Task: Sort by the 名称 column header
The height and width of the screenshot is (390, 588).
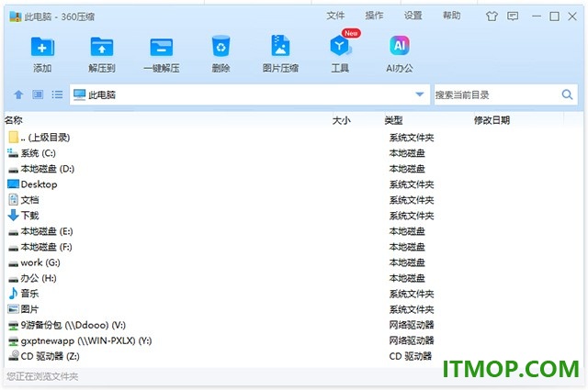Action: [14, 120]
